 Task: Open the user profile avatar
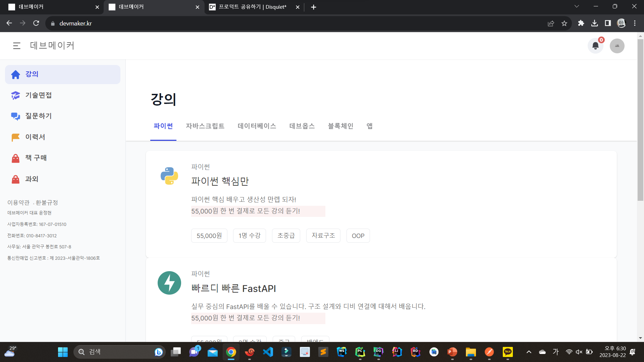pos(617,46)
